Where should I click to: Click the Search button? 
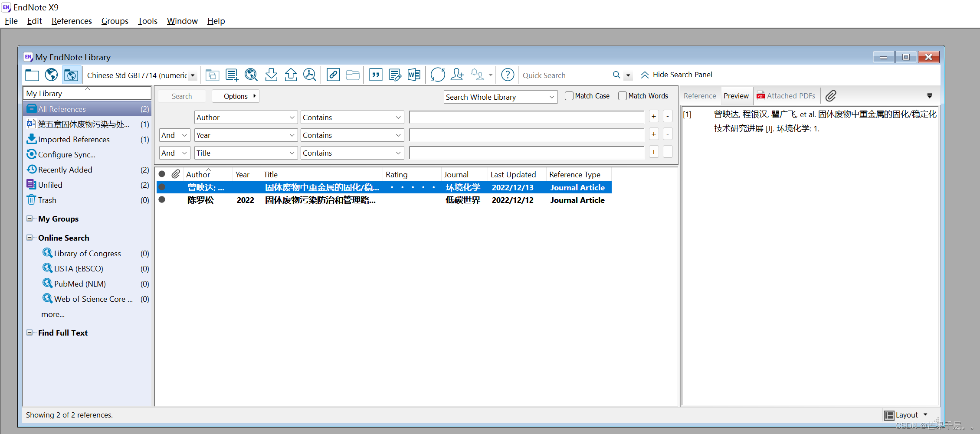click(x=182, y=96)
